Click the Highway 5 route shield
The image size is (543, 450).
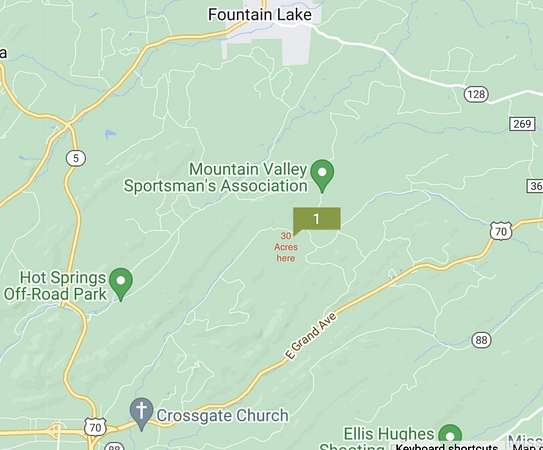click(76, 158)
